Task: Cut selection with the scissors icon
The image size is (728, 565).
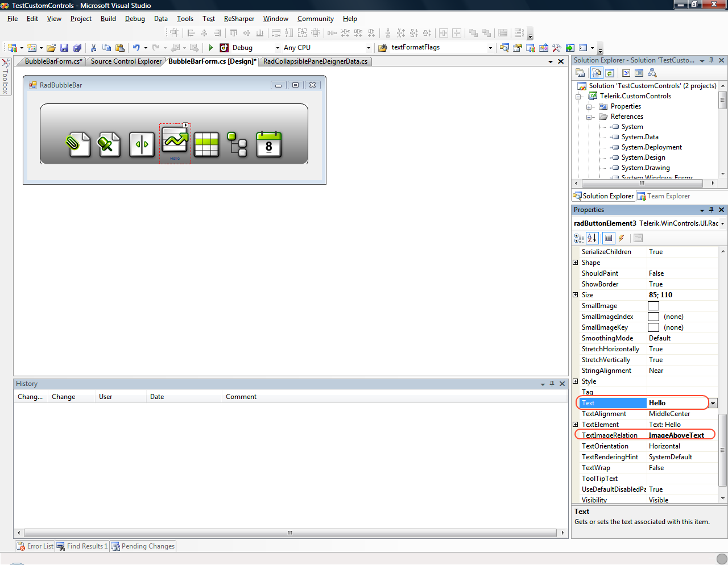Action: point(93,48)
